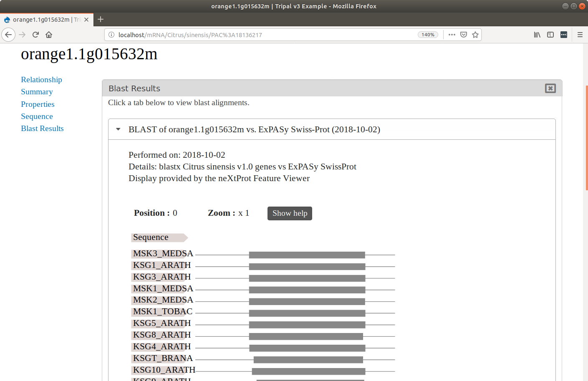Open the Sequence sidebar link

coord(37,116)
